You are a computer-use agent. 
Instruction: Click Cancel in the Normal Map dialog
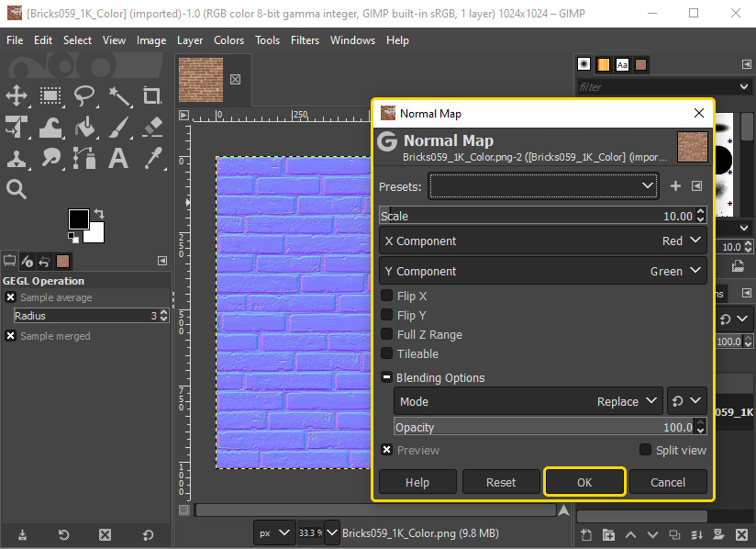(668, 482)
